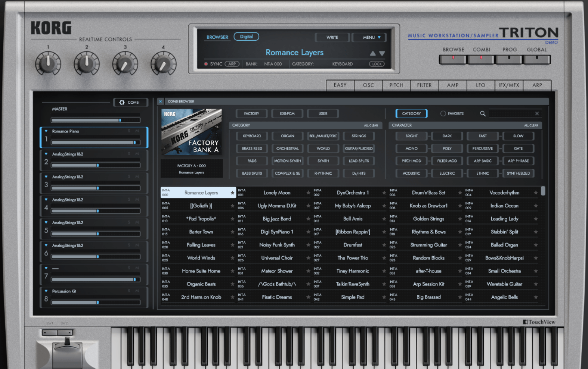The height and width of the screenshot is (369, 588).
Task: Favorite the Romance Layers star
Action: 232,193
